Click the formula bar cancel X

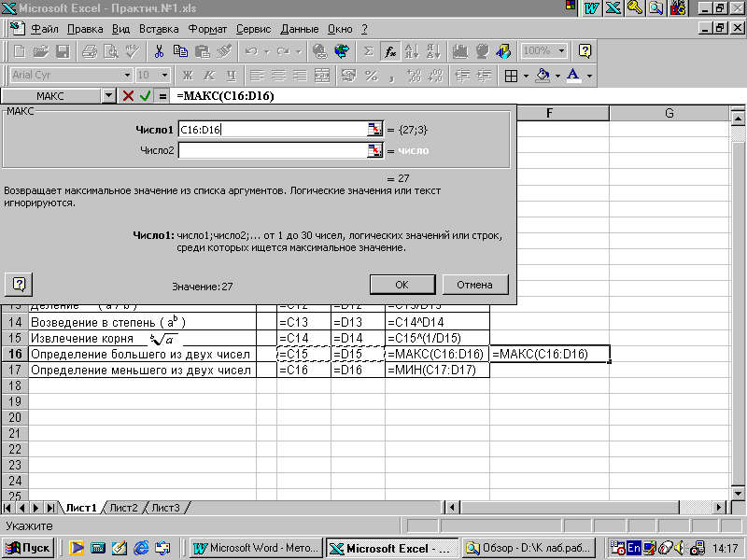point(128,96)
